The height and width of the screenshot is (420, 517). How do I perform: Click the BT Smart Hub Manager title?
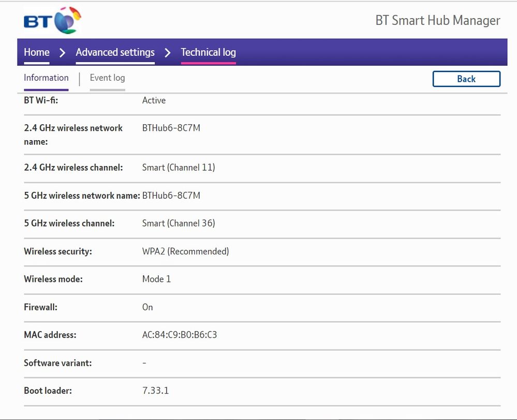click(x=437, y=21)
